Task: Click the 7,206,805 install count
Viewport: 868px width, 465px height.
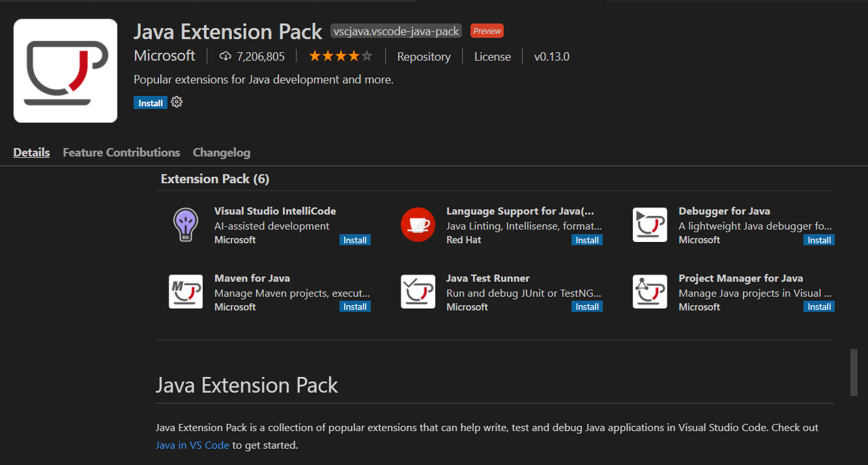Action: click(x=261, y=57)
